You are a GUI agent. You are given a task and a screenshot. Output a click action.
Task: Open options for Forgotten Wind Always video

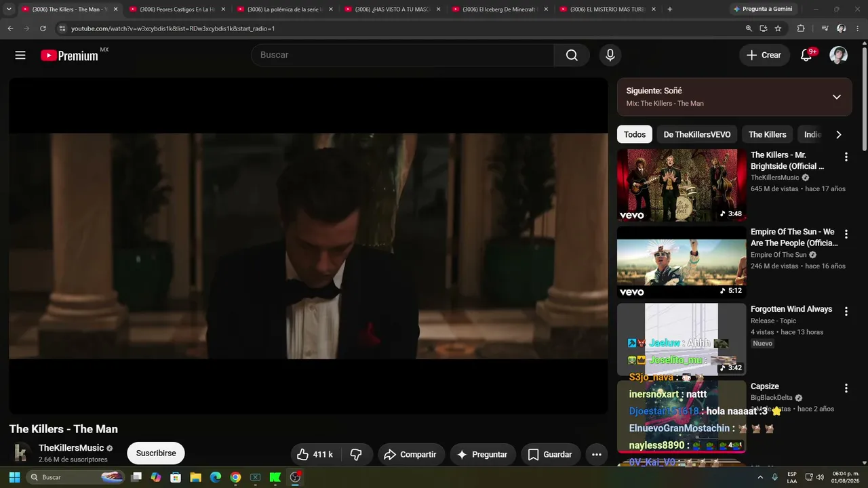pyautogui.click(x=846, y=312)
